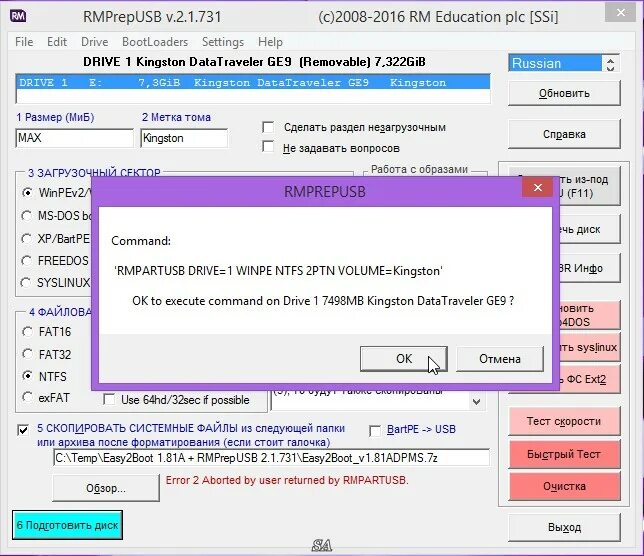Confirm the command with OK button
The image size is (644, 556).
tap(404, 359)
